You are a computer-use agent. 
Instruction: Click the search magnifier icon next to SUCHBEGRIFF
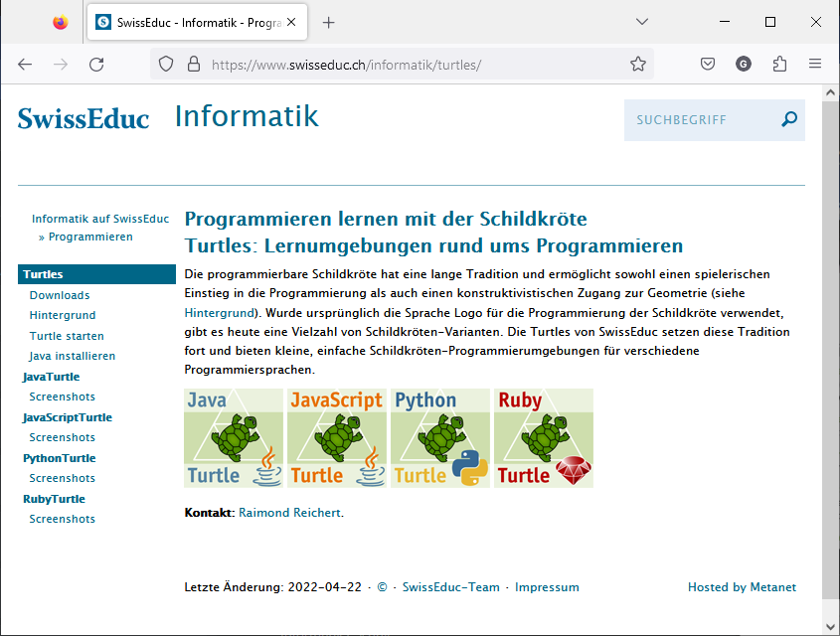pyautogui.click(x=788, y=119)
